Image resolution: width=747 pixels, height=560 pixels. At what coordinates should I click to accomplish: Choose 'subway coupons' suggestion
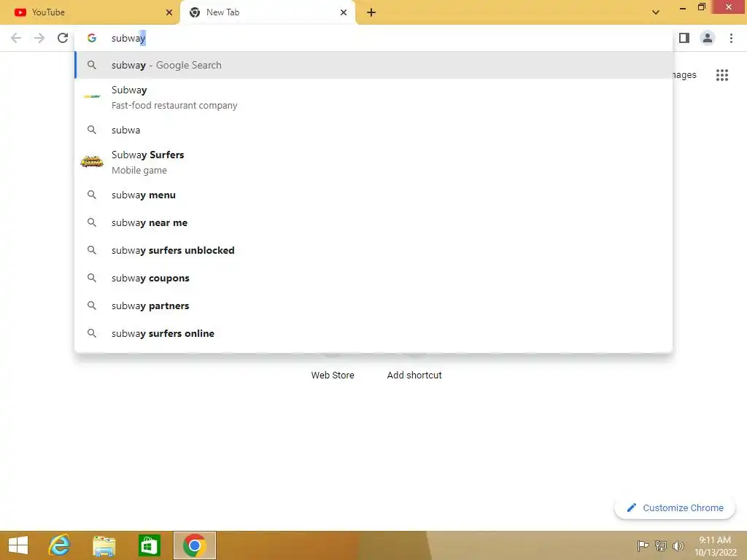click(373, 278)
